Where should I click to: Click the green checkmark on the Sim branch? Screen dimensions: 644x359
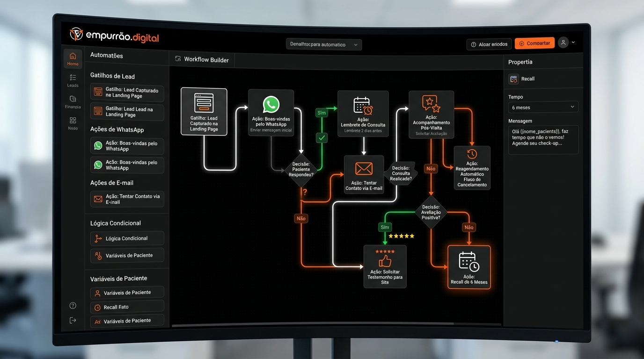pos(322,138)
